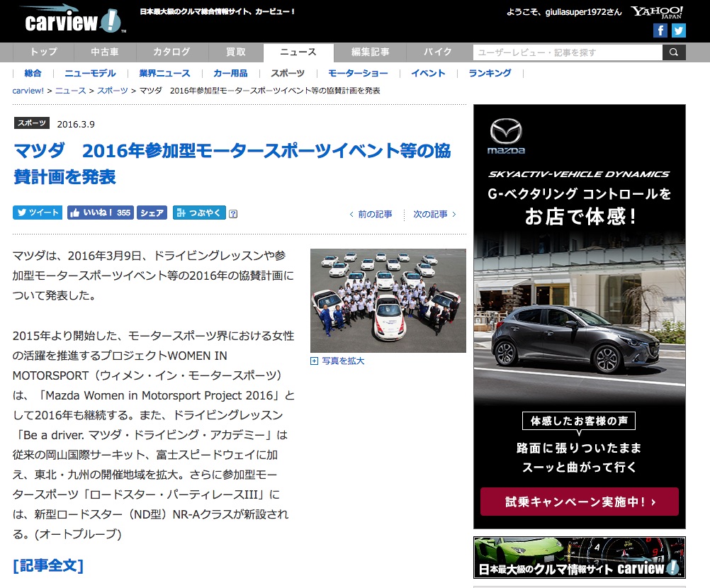Go to the イベント category
The image size is (710, 588).
coord(428,74)
